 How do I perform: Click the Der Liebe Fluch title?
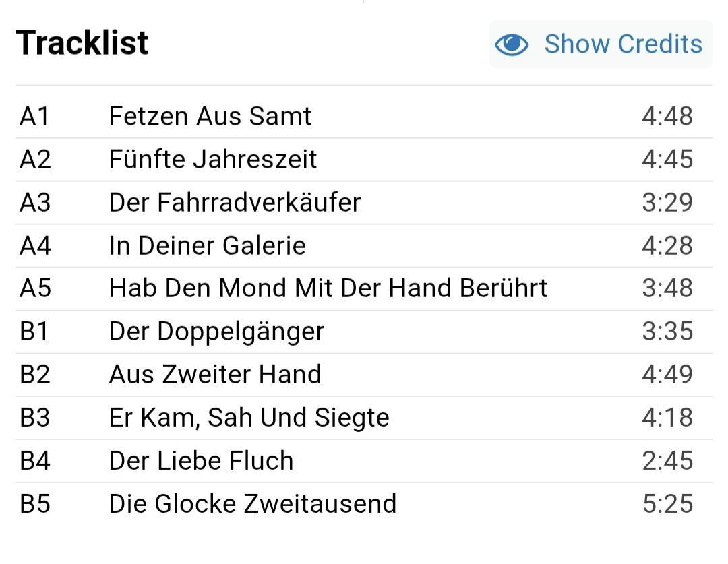tap(201, 461)
